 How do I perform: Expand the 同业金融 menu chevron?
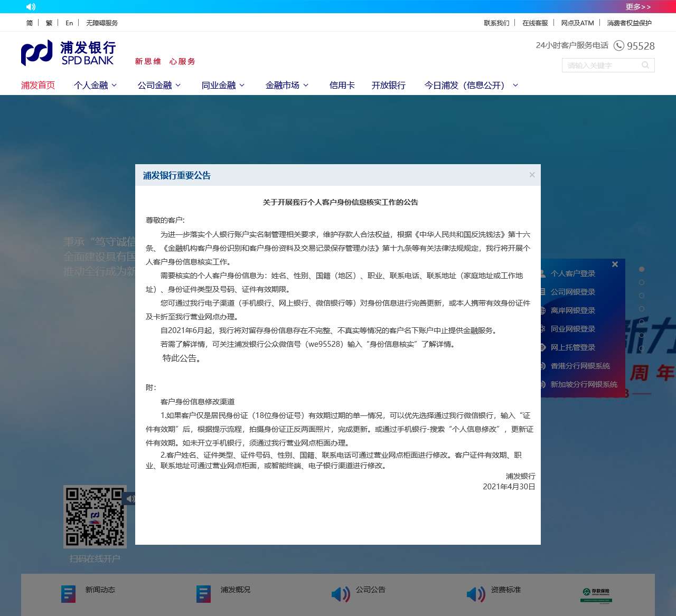242,86
